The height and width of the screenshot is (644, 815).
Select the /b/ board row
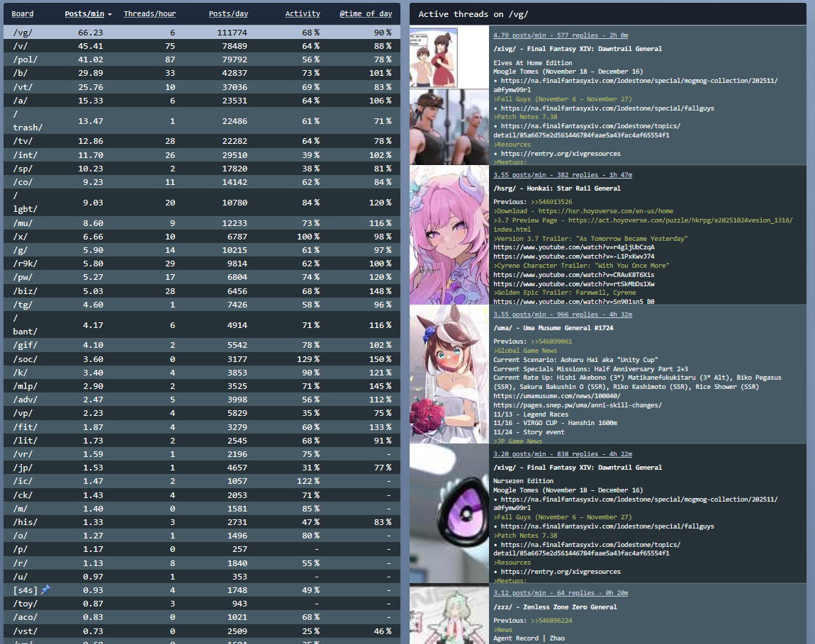(x=202, y=73)
